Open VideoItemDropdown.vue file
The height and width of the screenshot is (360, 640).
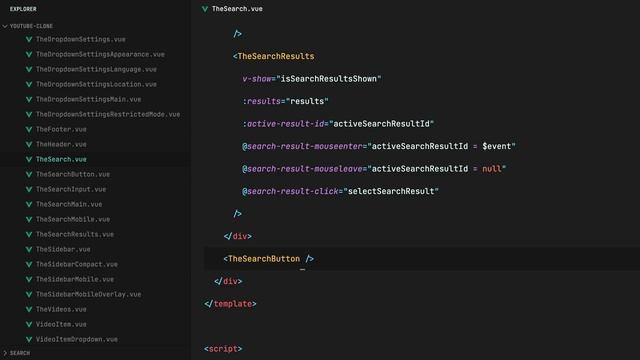click(77, 339)
